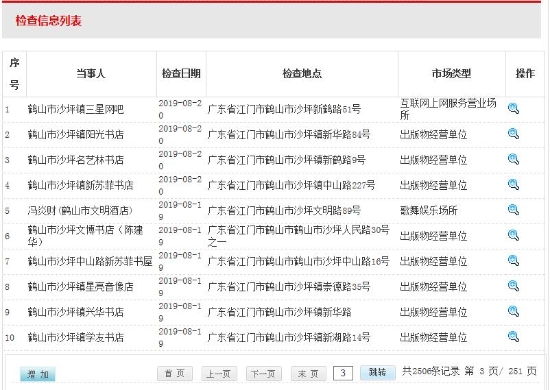Click the 增加 add button

click(38, 374)
